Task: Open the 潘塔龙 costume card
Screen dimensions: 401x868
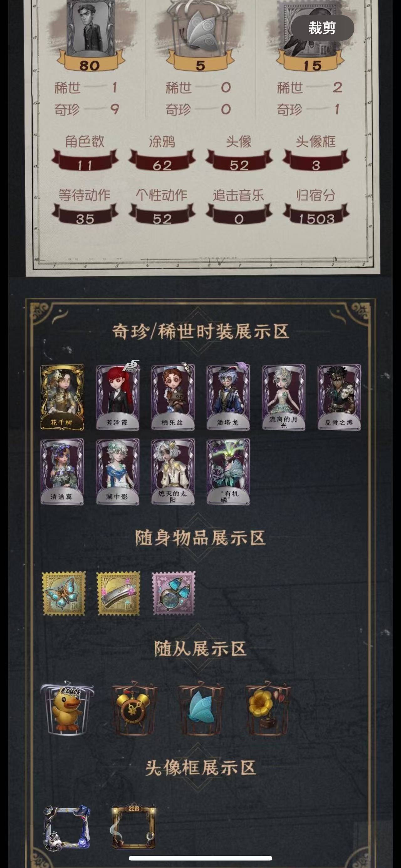Action: [x=228, y=397]
